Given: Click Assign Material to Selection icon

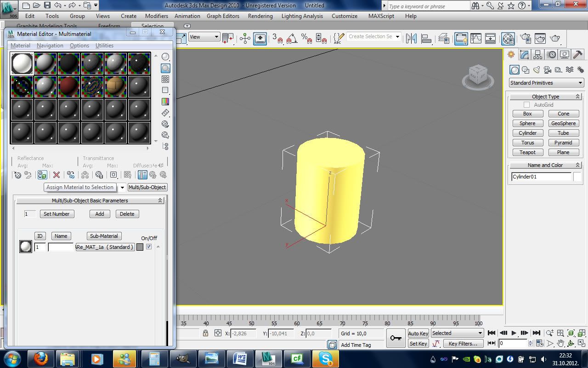Looking at the screenshot, I should [42, 175].
